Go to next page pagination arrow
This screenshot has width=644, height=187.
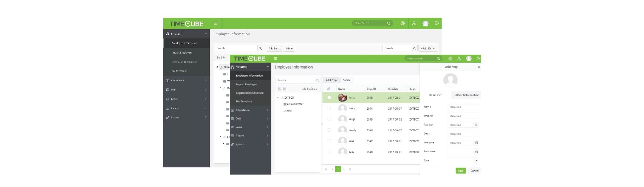click(x=344, y=169)
